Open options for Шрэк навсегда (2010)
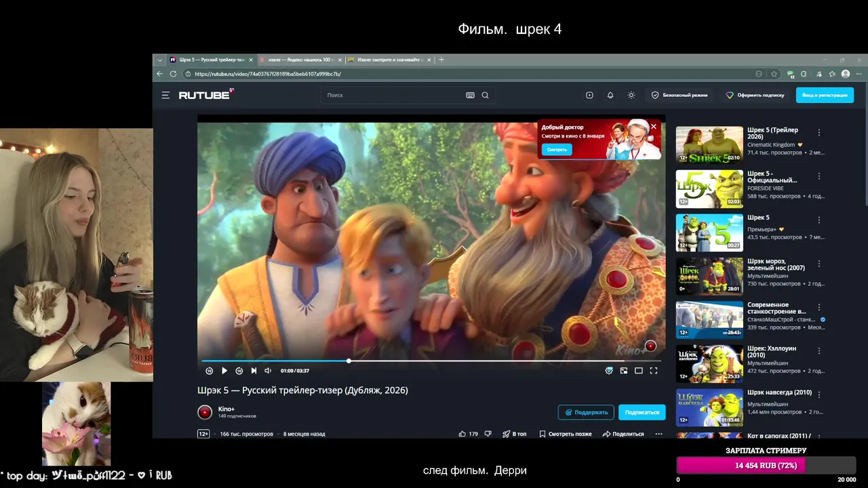868x488 pixels. tap(819, 394)
